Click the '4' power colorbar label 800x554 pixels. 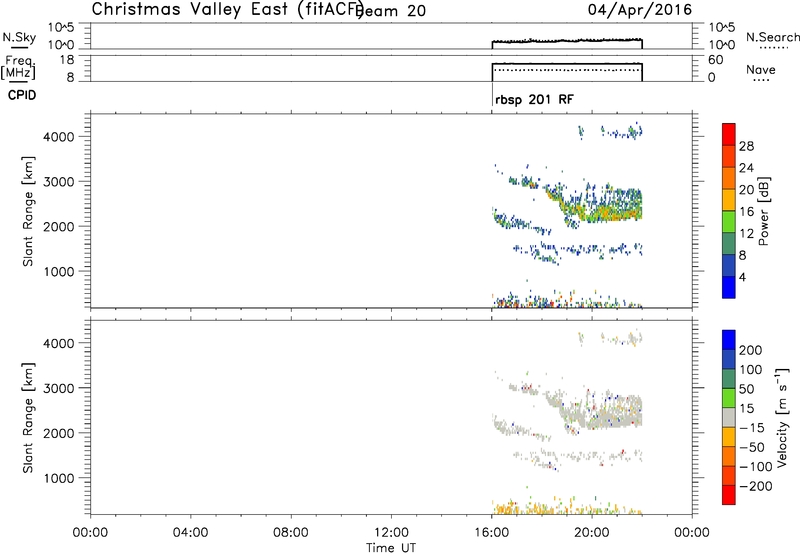pos(743,277)
